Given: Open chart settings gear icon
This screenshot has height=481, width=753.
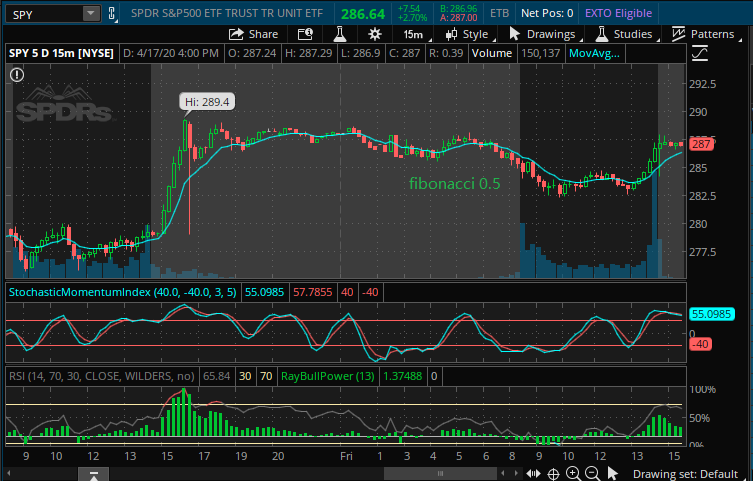Looking at the screenshot, I should pos(375,34).
